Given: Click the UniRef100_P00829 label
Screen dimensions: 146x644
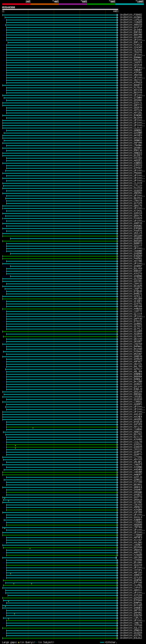Looking at the screenshot, I should tap(131, 218).
